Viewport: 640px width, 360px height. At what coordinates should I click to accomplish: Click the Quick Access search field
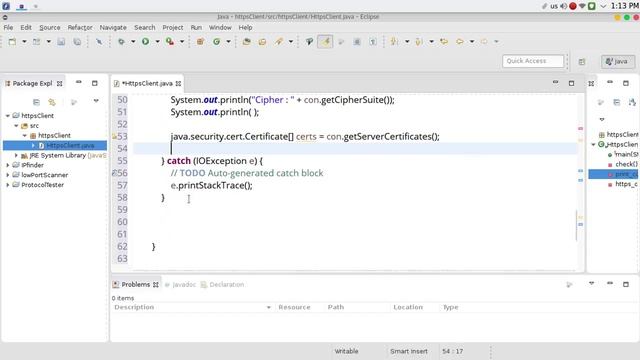coord(533,61)
